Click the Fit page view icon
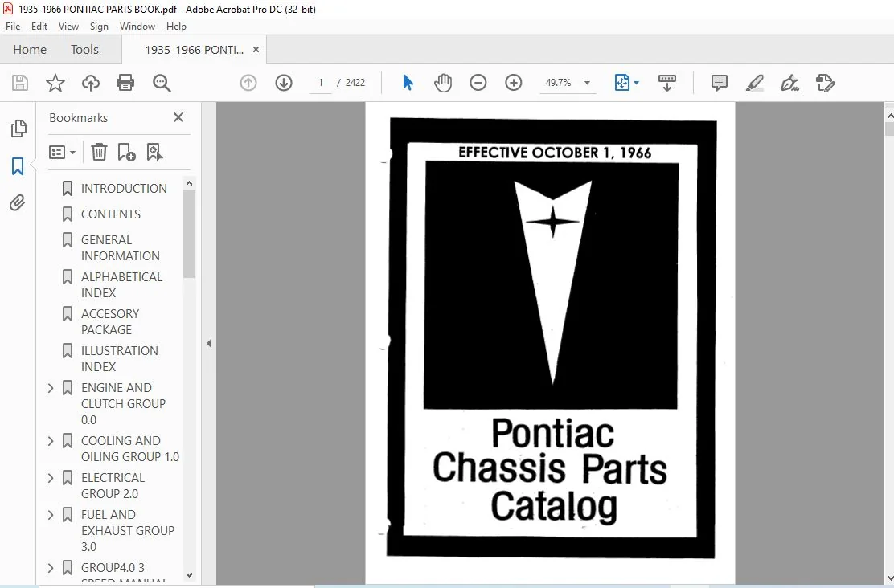Screen dimensions: 894x588 (622, 83)
